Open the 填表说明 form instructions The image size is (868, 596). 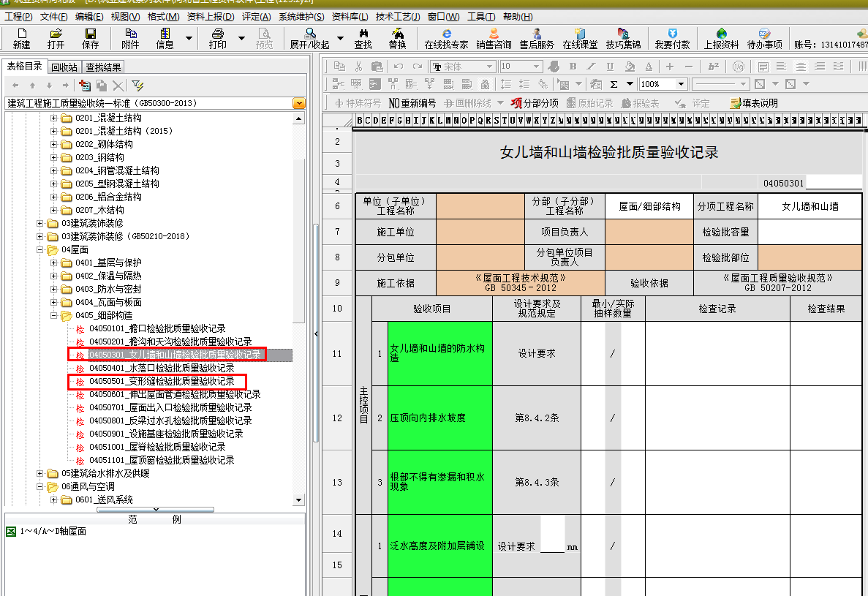(x=754, y=103)
